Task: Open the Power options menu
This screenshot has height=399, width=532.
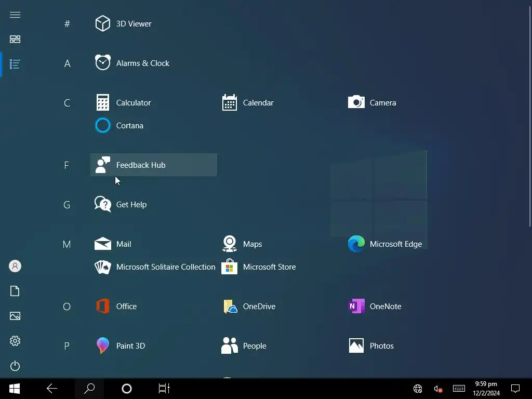Action: [15, 366]
